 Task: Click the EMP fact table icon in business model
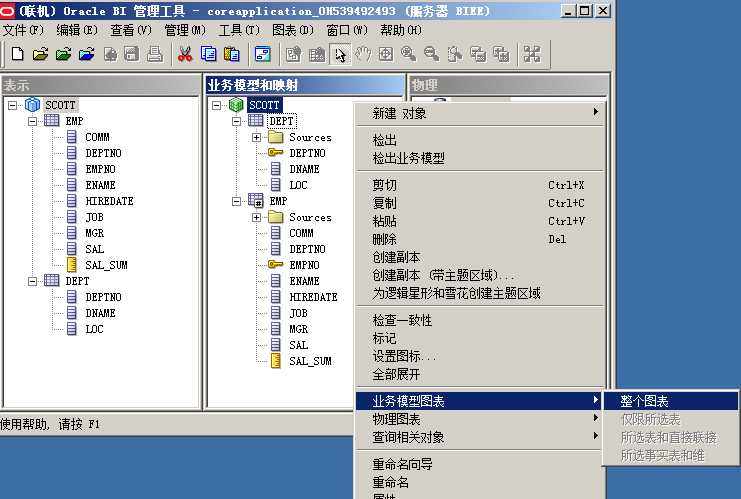[256, 201]
